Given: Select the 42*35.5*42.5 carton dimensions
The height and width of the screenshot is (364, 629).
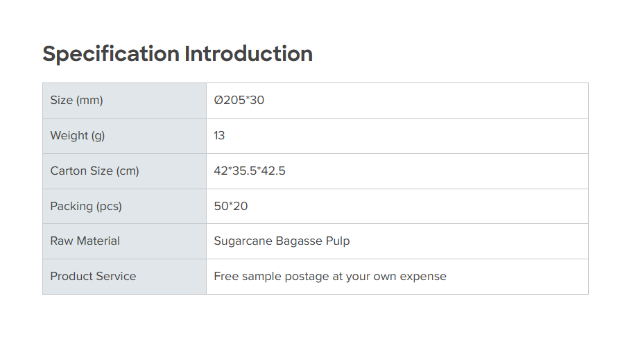Looking at the screenshot, I should click(250, 171).
